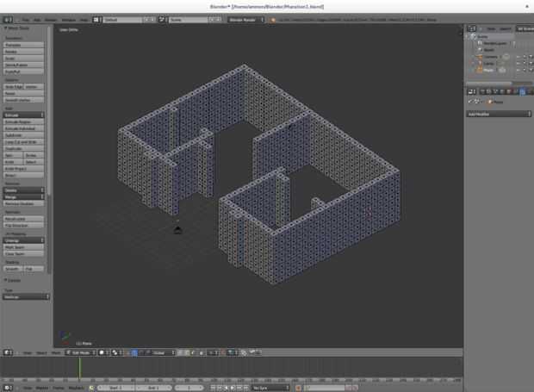Toggle the timeline preview range clock icon

pos(91,388)
